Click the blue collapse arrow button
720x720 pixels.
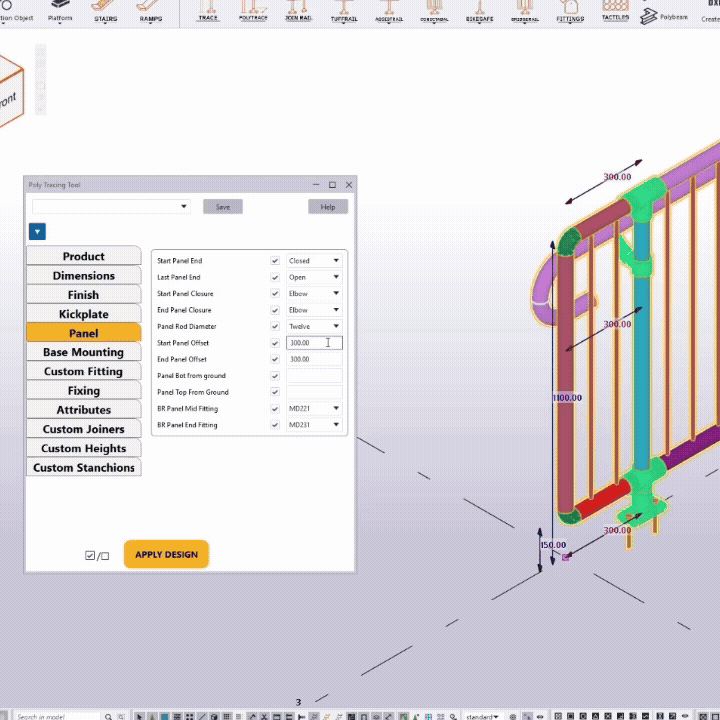click(x=37, y=232)
